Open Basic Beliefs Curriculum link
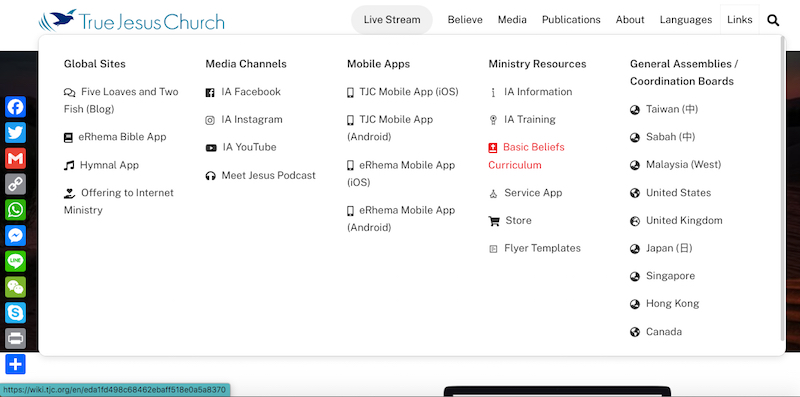The image size is (800, 397). 527,156
